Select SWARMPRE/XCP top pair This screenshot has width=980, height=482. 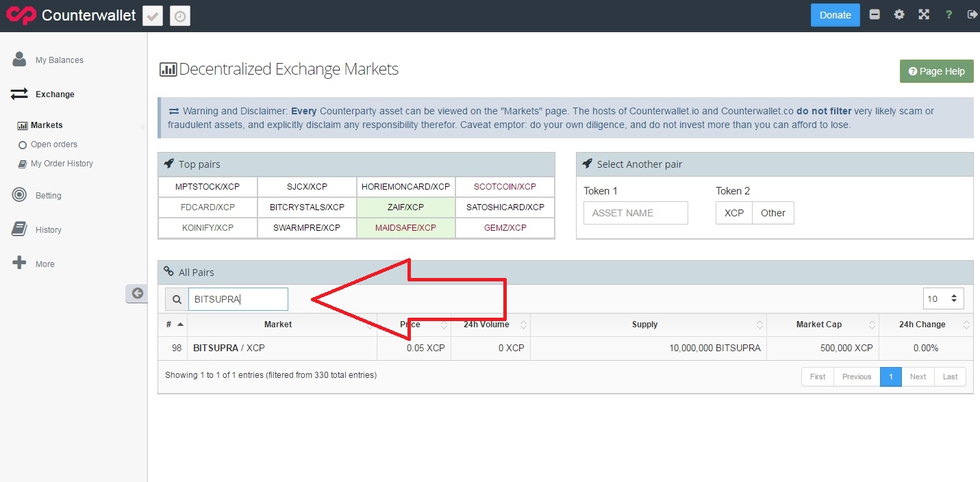[307, 228]
